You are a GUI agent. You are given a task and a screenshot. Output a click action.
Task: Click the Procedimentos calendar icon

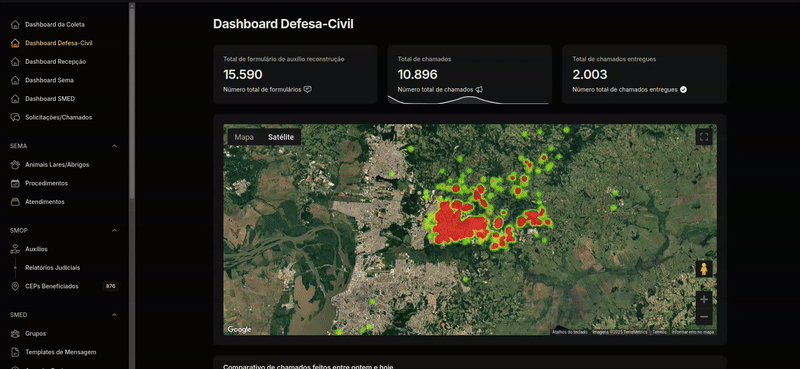[x=15, y=183]
